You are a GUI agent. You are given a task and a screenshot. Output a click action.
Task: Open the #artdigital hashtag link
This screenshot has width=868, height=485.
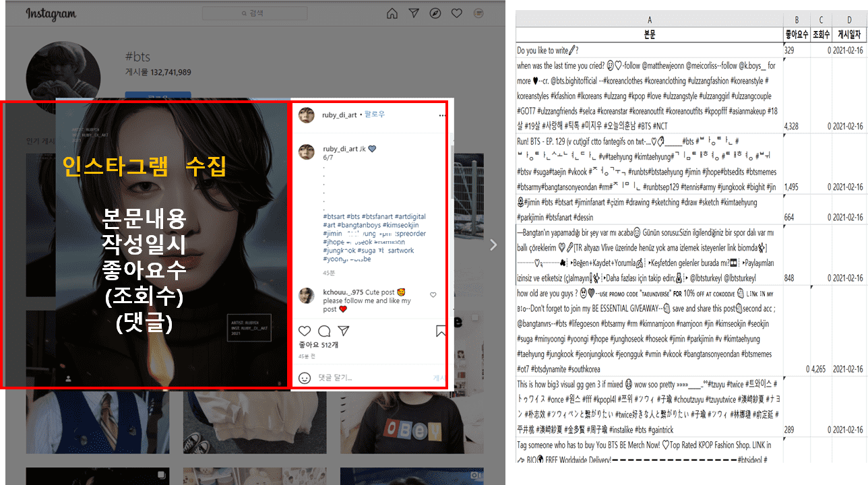point(410,217)
